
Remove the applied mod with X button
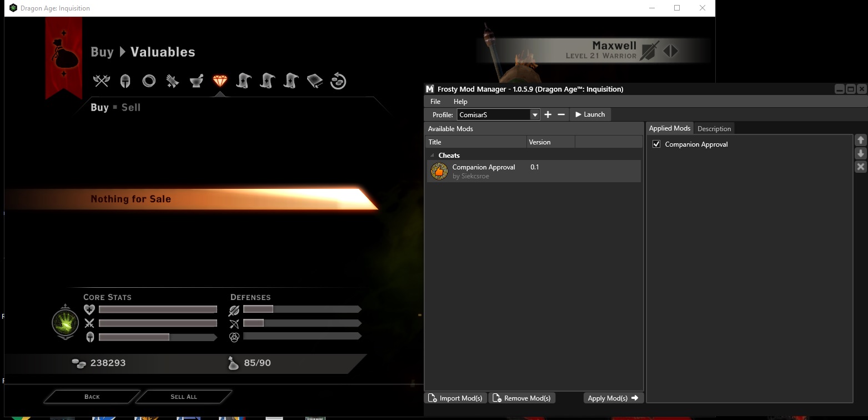[860, 167]
